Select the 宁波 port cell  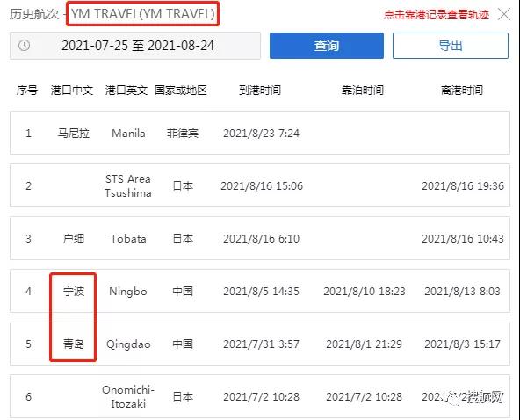(x=73, y=292)
